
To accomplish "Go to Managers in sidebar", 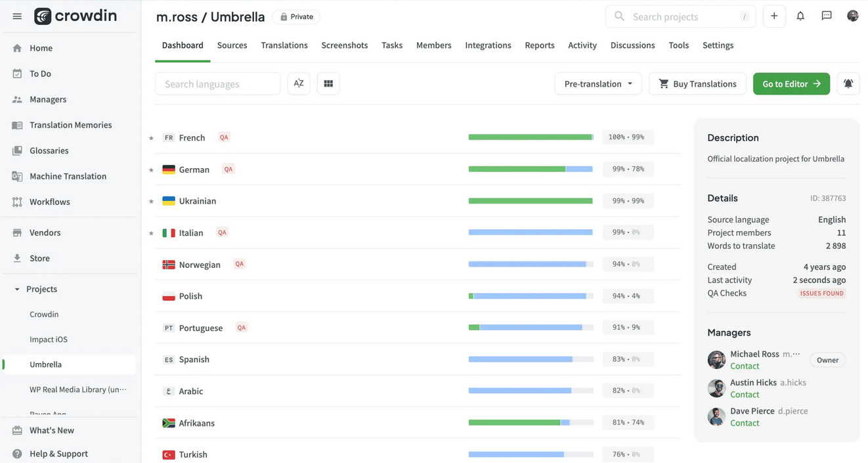I will (x=48, y=99).
